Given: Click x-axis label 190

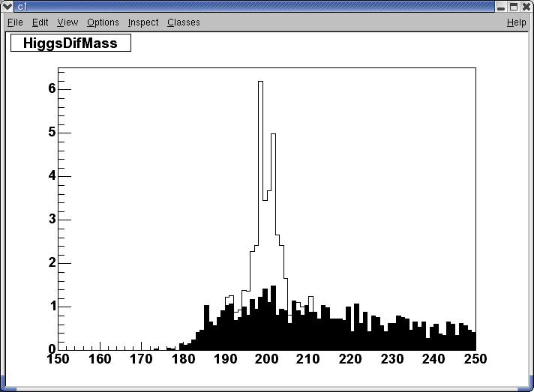Looking at the screenshot, I should click(225, 359).
